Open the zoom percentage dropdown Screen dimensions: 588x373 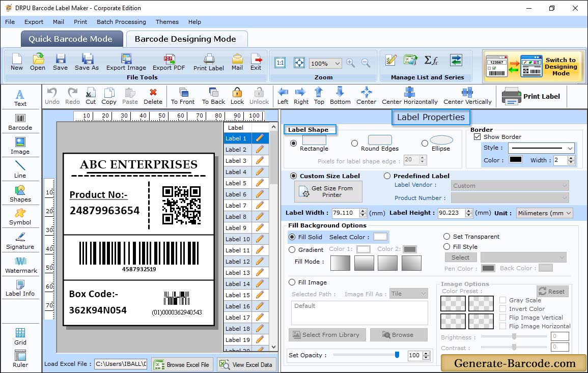[x=325, y=63]
